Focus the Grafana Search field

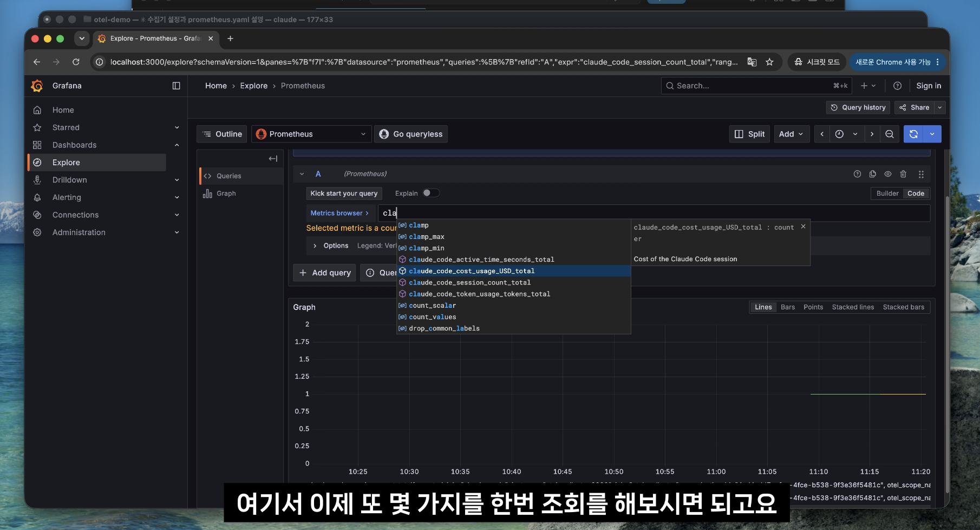[x=756, y=86]
